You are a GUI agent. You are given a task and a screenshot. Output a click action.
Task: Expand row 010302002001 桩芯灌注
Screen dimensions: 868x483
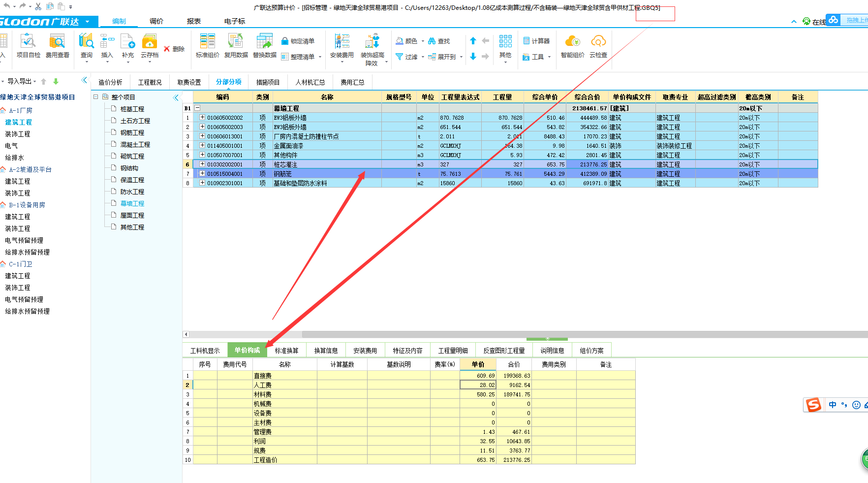point(202,164)
